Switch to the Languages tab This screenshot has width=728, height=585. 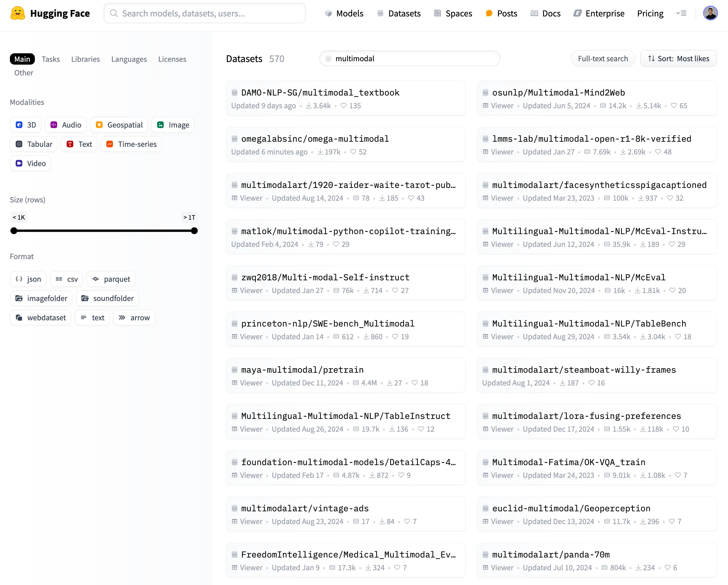point(129,59)
